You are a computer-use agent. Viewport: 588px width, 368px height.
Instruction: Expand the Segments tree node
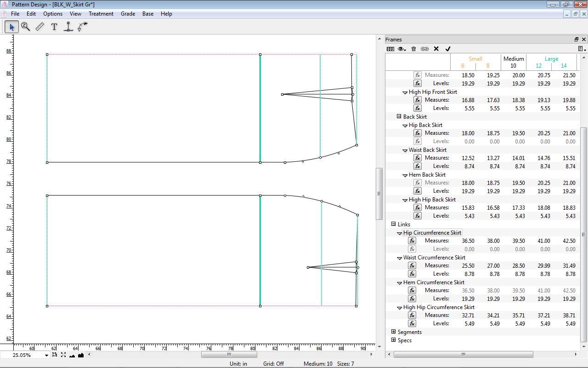point(394,332)
